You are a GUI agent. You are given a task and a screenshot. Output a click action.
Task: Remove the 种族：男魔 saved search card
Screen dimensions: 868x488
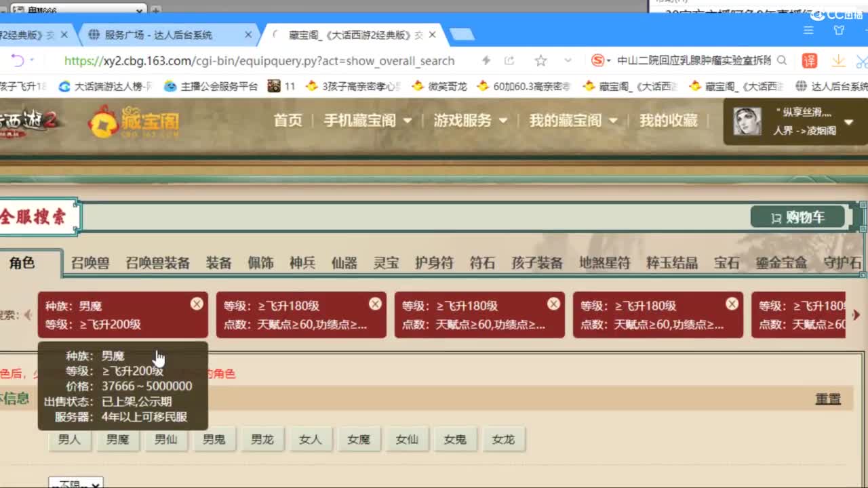click(x=197, y=304)
